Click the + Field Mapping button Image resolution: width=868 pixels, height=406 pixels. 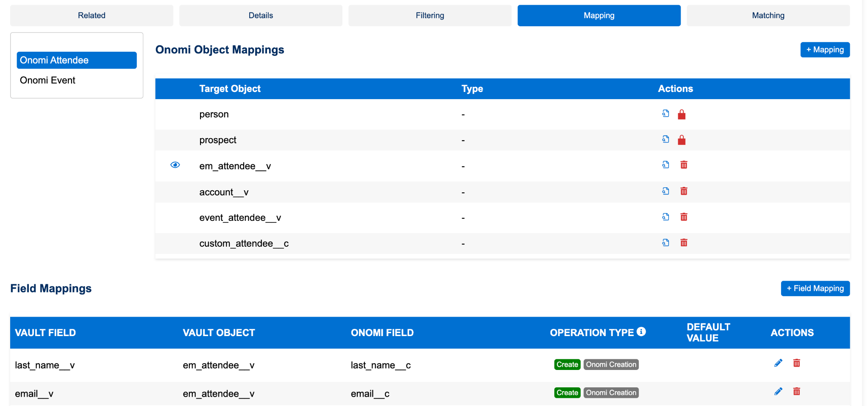(815, 289)
